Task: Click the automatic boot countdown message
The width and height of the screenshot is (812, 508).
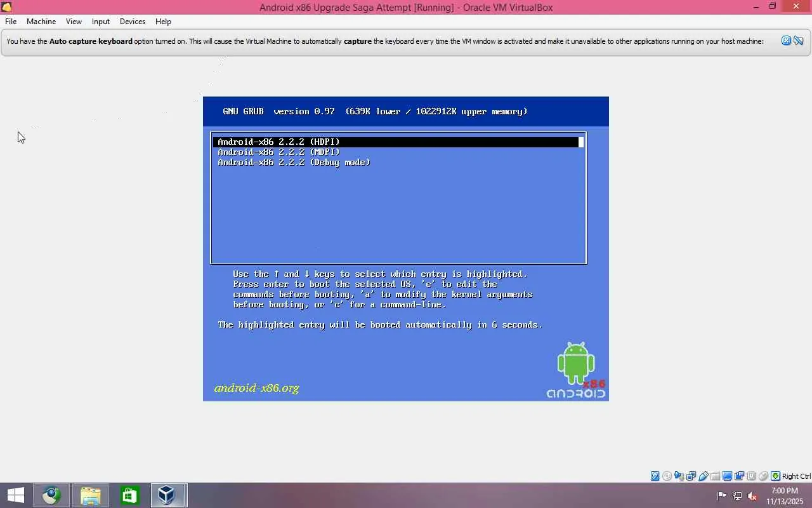Action: 380,325
